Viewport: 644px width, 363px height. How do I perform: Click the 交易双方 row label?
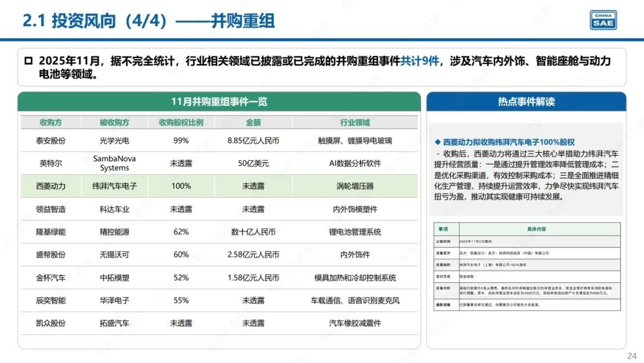443,253
